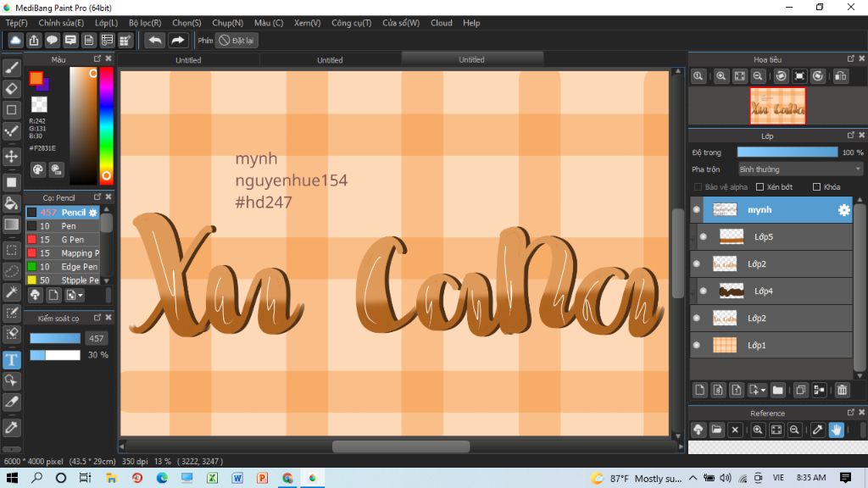Select the G Pen brush
The image size is (868, 488).
pyautogui.click(x=63, y=240)
